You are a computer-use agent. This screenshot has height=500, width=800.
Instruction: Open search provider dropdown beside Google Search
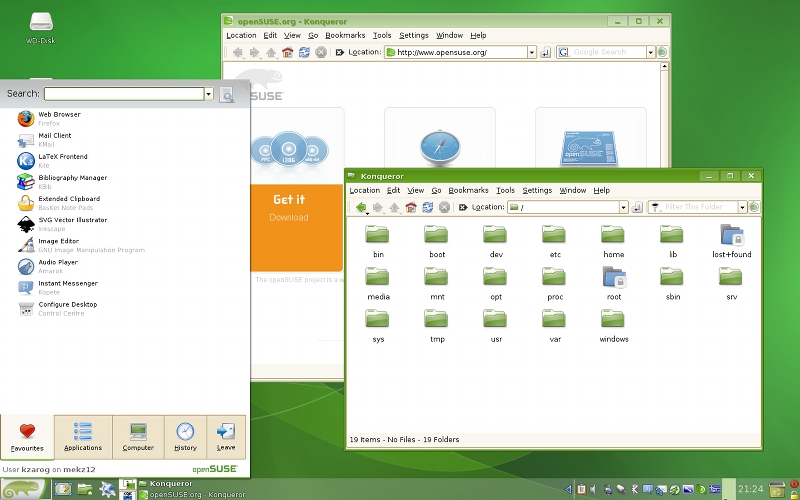651,52
